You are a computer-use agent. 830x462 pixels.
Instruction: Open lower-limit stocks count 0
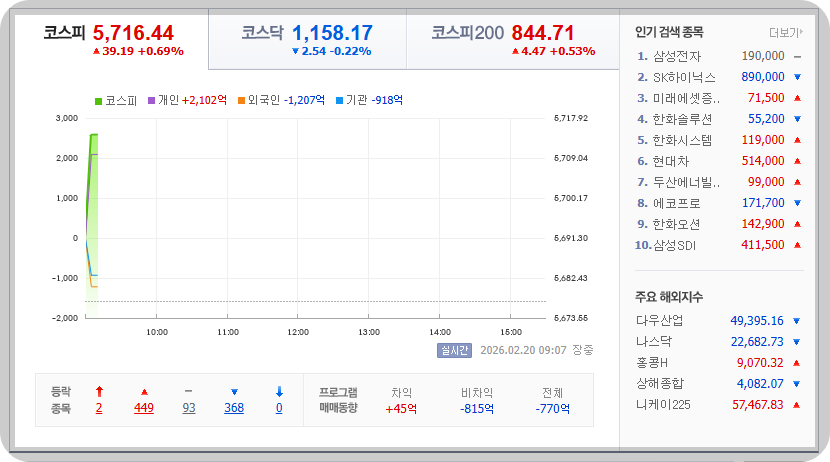279,408
